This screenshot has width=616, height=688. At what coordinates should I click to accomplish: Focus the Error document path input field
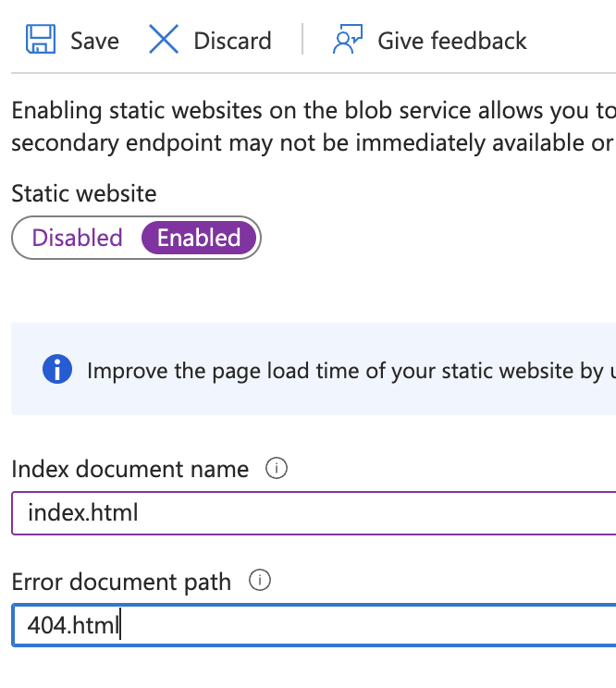pos(314,625)
